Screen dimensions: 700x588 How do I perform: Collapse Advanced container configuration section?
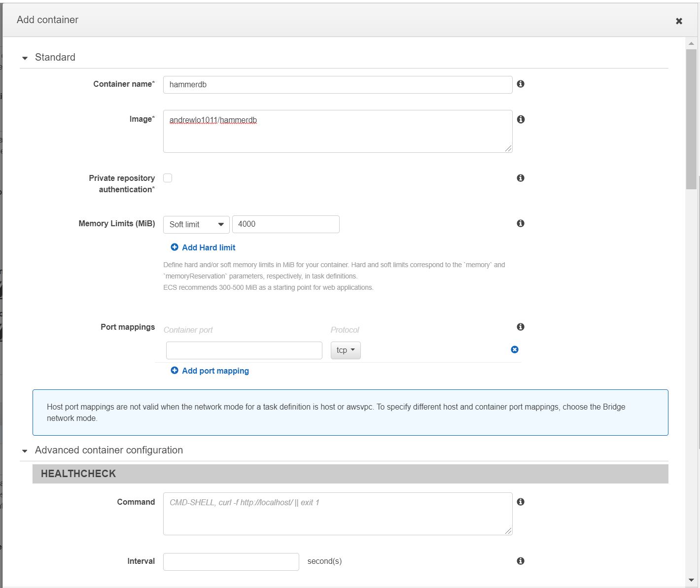coord(25,451)
